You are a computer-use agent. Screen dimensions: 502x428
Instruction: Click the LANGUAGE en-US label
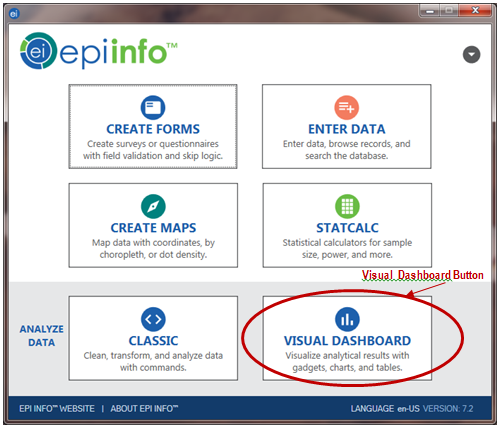385,408
